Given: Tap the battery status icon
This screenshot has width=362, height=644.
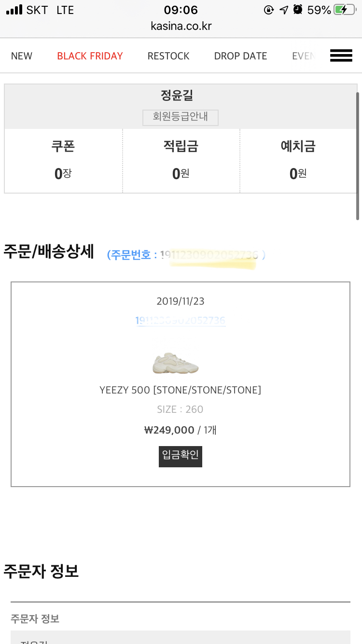Looking at the screenshot, I should 347,10.
